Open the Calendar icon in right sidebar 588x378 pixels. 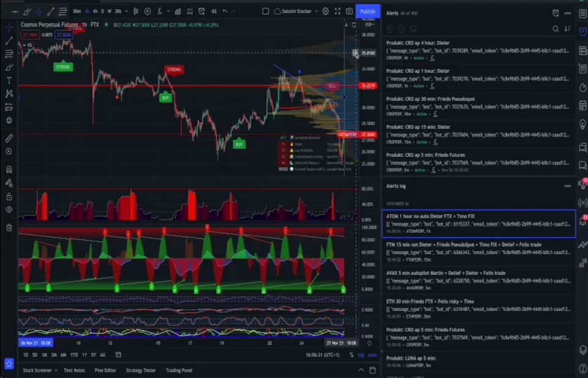(582, 105)
